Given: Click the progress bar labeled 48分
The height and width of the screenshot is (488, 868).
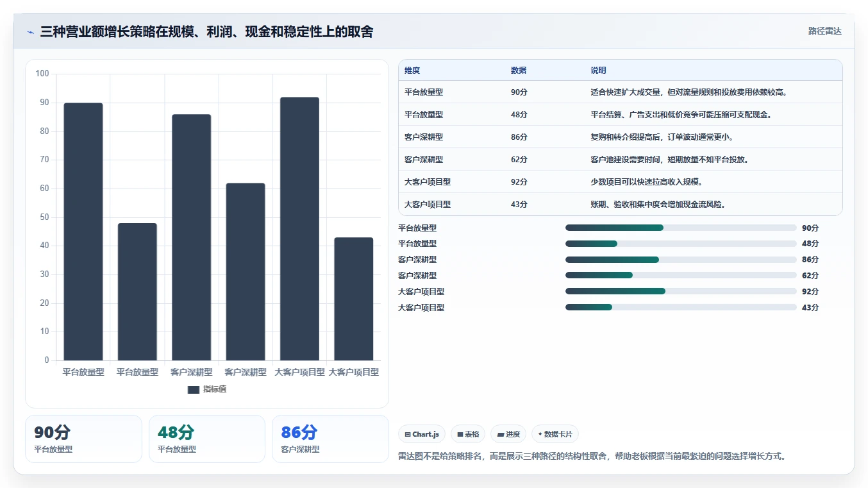Looking at the screenshot, I should tap(681, 244).
